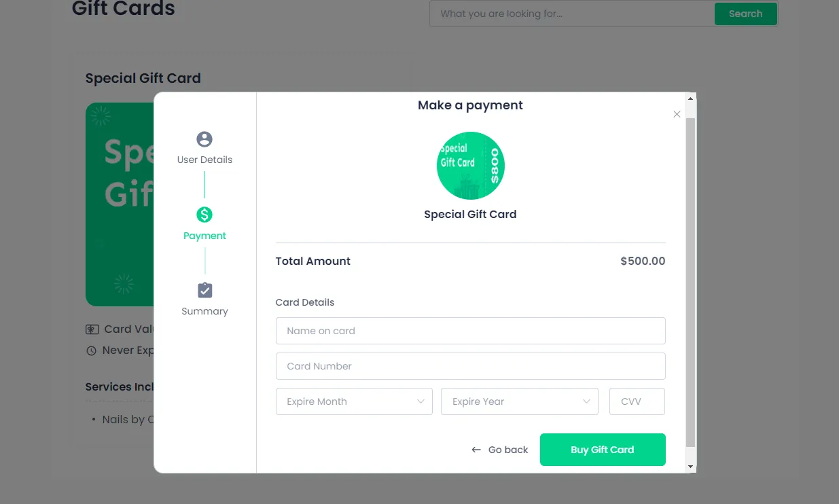Click the round Special Gift Card image
This screenshot has width=839, height=504.
click(x=470, y=166)
